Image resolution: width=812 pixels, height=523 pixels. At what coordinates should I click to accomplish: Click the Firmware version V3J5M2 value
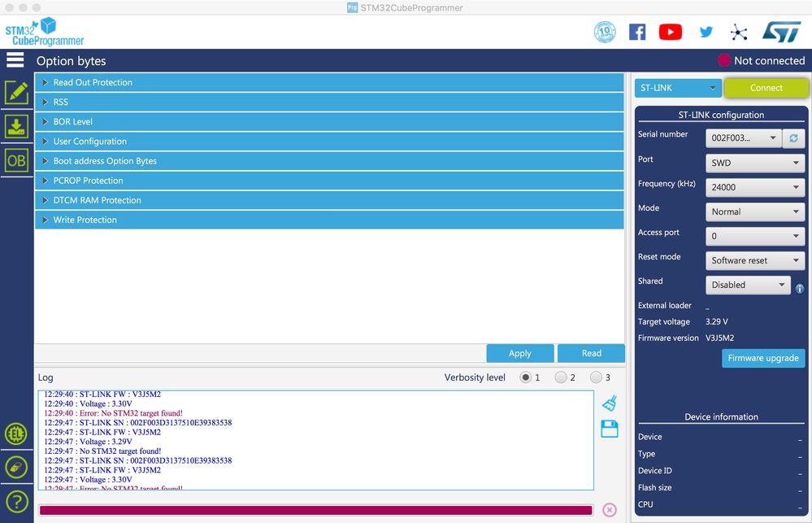(720, 338)
